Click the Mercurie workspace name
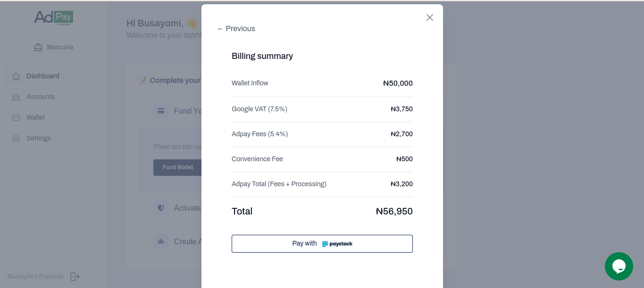 60,47
